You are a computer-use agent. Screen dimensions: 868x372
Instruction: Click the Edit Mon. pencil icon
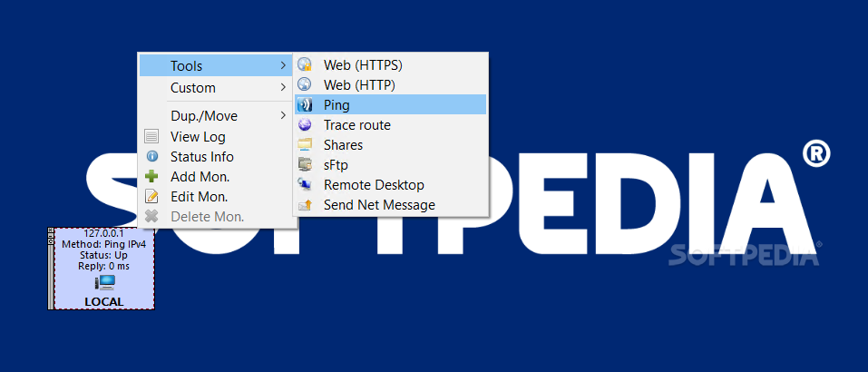pyautogui.click(x=151, y=197)
